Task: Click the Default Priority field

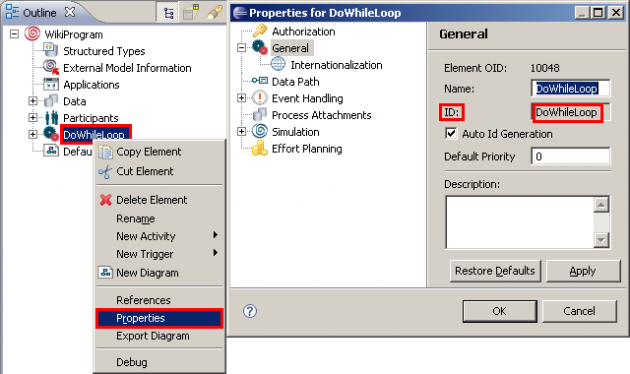Action: pyautogui.click(x=571, y=156)
